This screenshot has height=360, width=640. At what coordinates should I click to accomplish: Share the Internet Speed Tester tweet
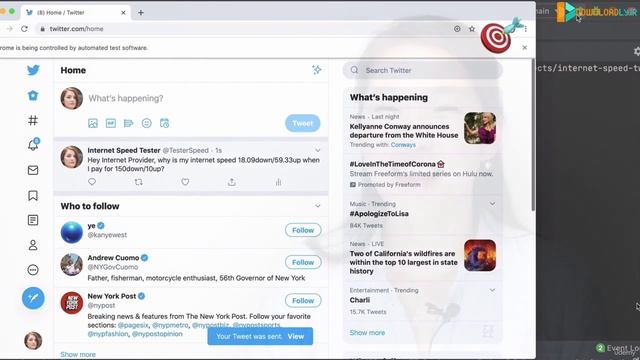coord(232,182)
